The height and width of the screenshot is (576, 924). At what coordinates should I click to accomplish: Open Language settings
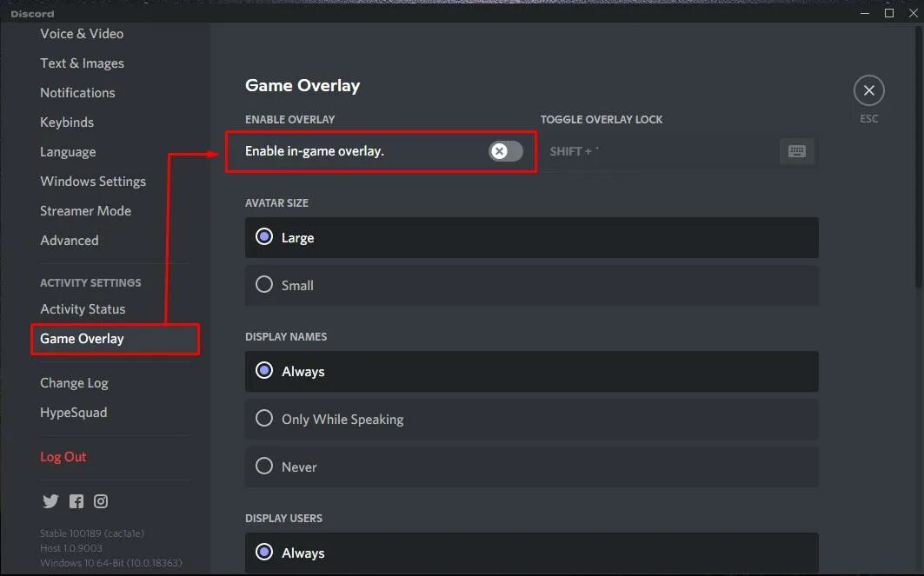68,151
